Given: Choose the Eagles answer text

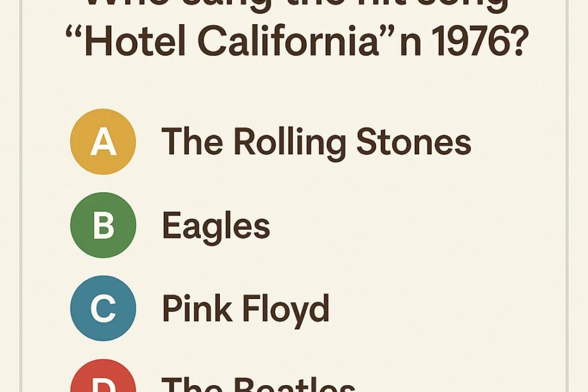Looking at the screenshot, I should [216, 226].
